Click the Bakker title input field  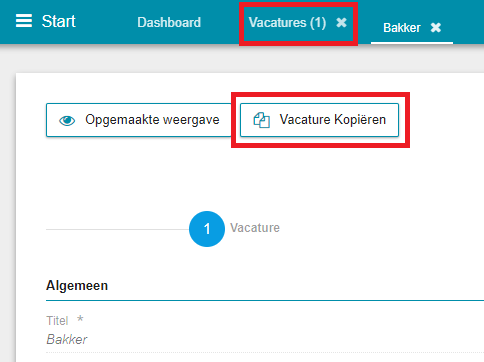(265, 340)
